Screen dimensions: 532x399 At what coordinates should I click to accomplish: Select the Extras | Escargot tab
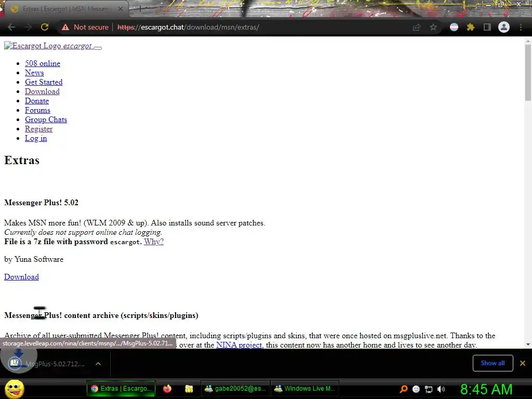(66, 9)
